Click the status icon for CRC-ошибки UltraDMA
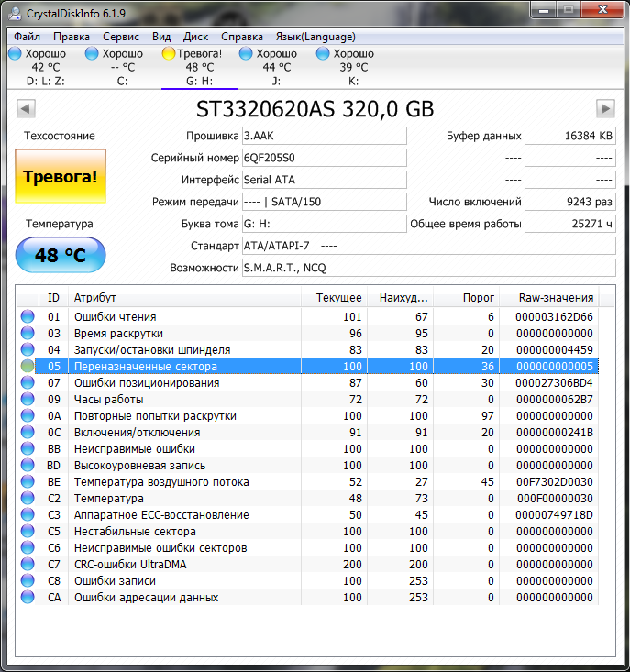This screenshot has height=672, width=630. (x=28, y=565)
